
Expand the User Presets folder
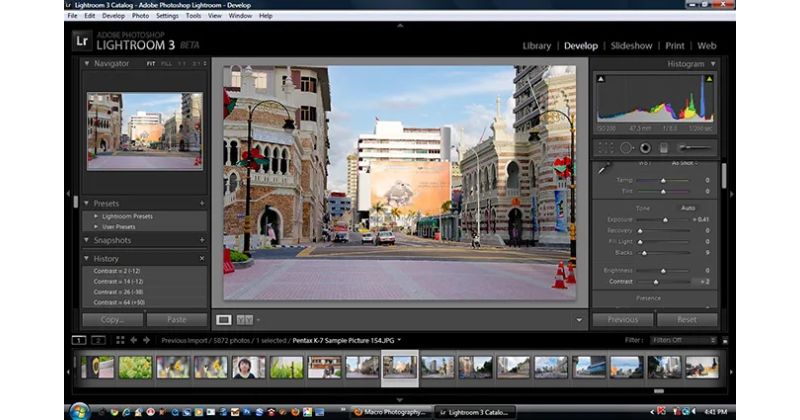[96, 227]
